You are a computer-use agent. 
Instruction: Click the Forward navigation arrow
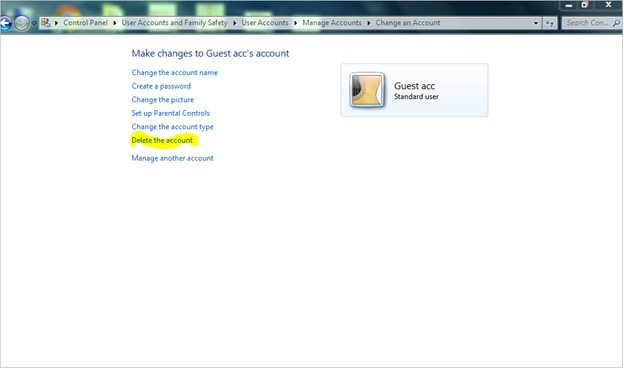point(22,23)
